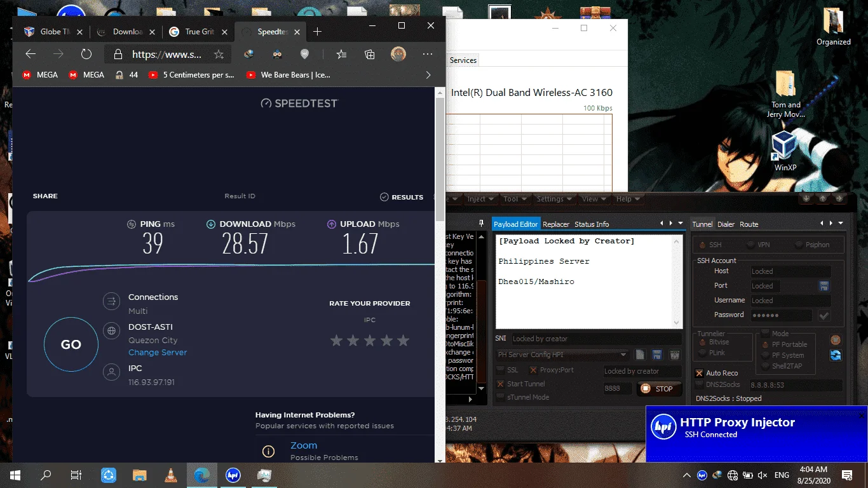
Task: Open the PH Server Config HPI dropdown
Action: (x=563, y=355)
